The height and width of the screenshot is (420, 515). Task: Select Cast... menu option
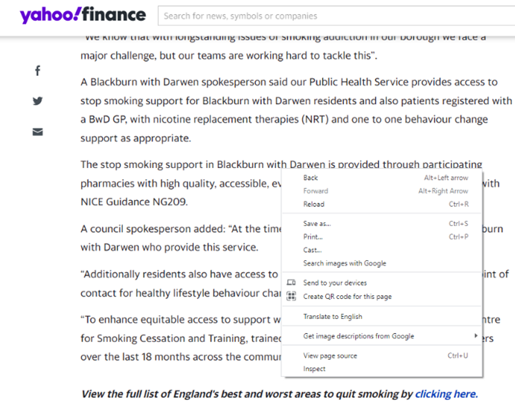[313, 250]
